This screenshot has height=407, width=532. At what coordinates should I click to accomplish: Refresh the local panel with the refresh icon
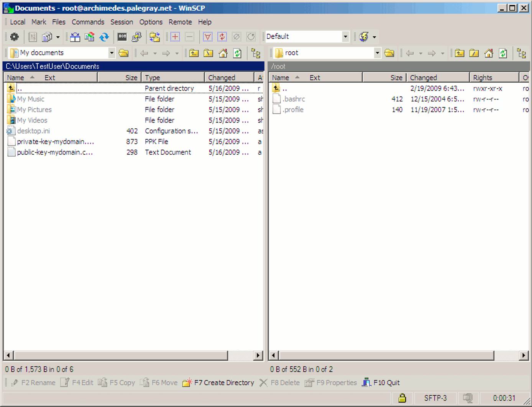coord(238,53)
